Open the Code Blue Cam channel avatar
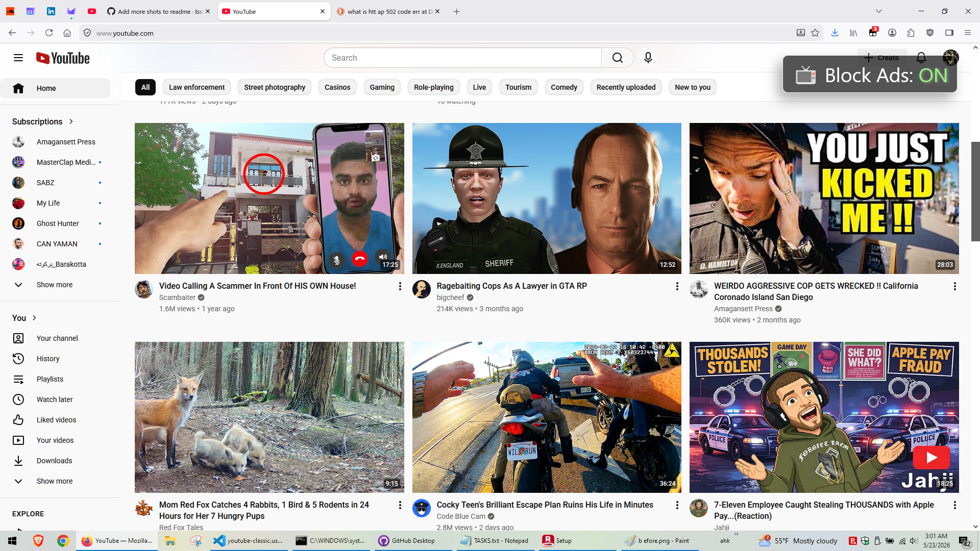 (422, 508)
